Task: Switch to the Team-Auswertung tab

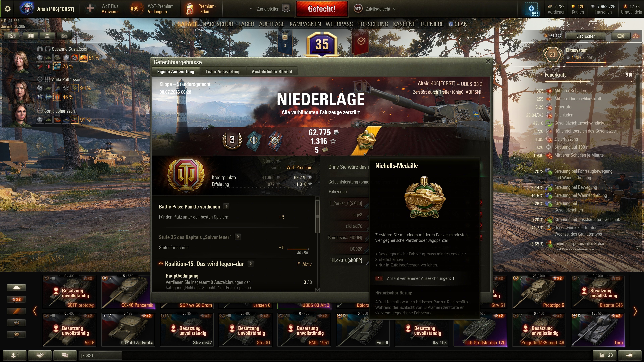Action: coord(223,72)
